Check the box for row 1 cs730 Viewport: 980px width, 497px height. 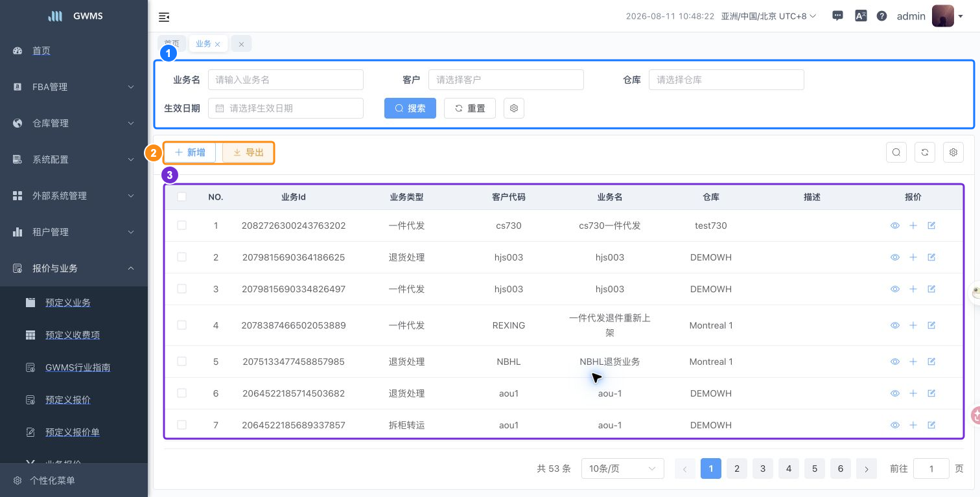click(181, 225)
